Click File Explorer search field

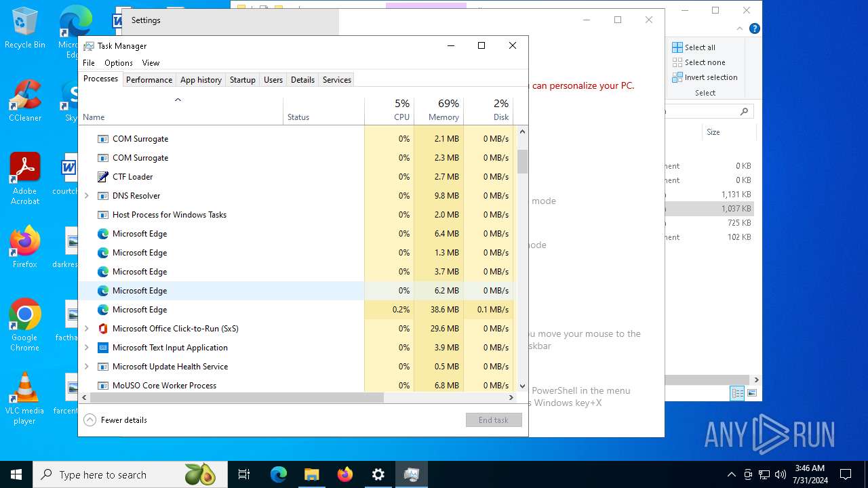coord(709,111)
